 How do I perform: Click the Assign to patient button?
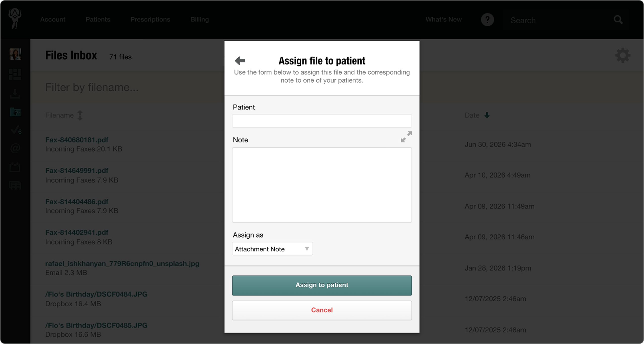pos(322,285)
